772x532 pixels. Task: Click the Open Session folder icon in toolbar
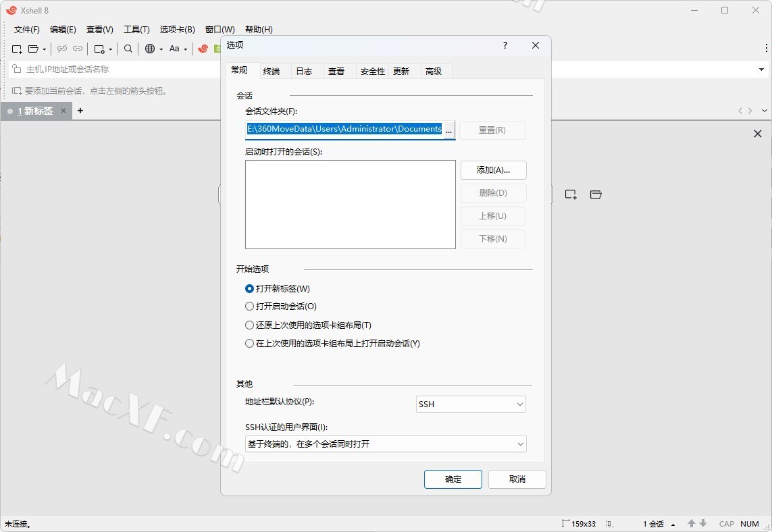pyautogui.click(x=34, y=49)
